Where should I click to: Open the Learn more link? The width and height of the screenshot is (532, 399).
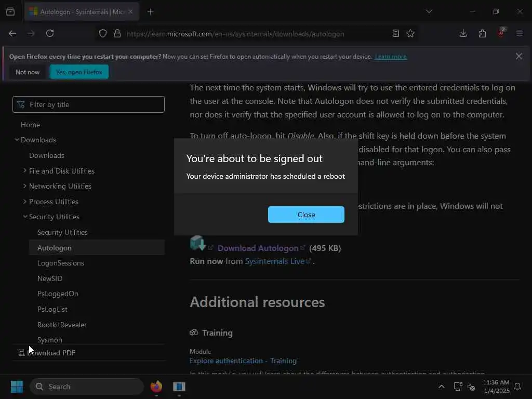coord(391,57)
